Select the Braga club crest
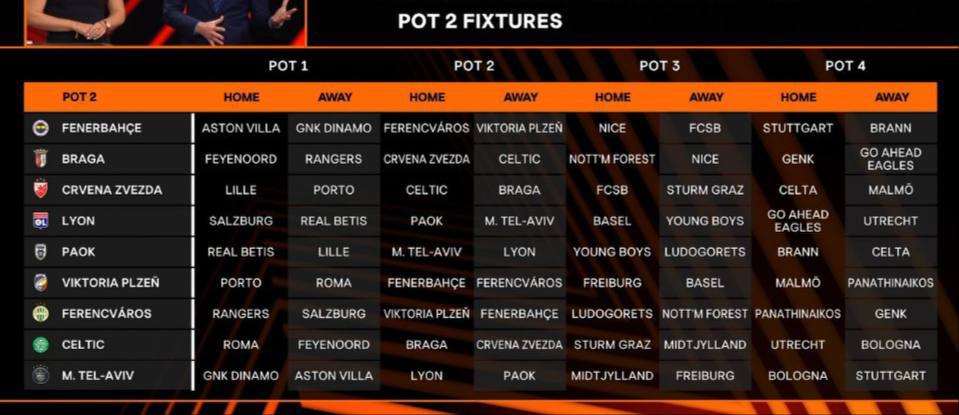Screen dimensions: 959x415 41,159
